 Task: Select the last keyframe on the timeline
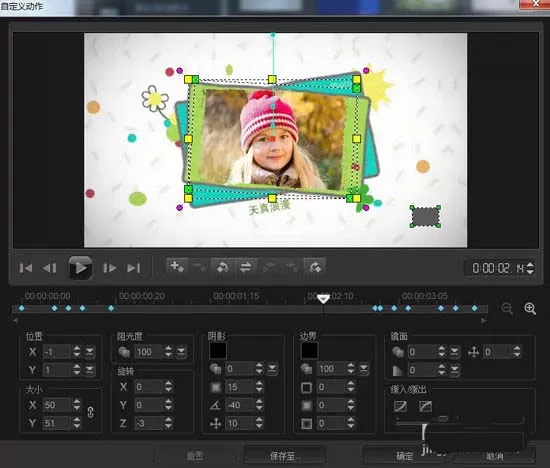click(475, 308)
